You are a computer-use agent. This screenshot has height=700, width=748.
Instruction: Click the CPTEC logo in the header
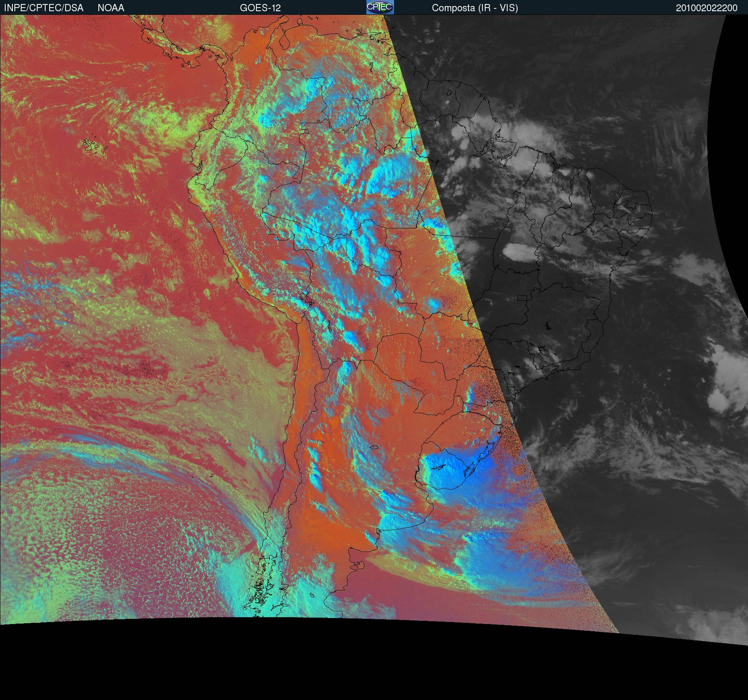click(380, 7)
